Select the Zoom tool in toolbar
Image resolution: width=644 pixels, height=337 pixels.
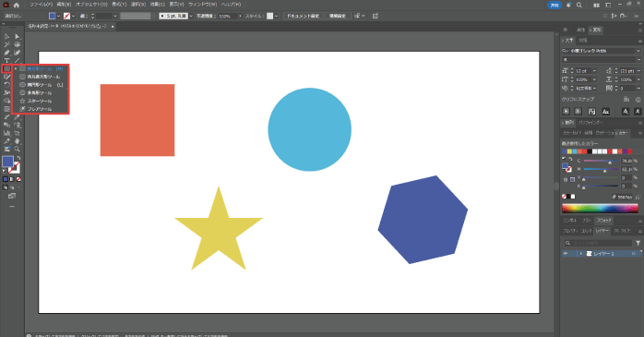[x=18, y=150]
